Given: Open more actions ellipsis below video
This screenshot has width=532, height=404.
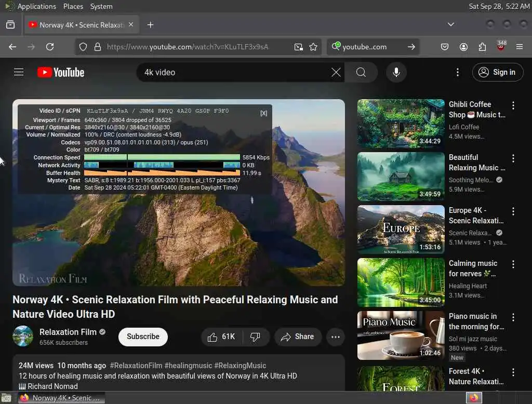Looking at the screenshot, I should click(336, 337).
